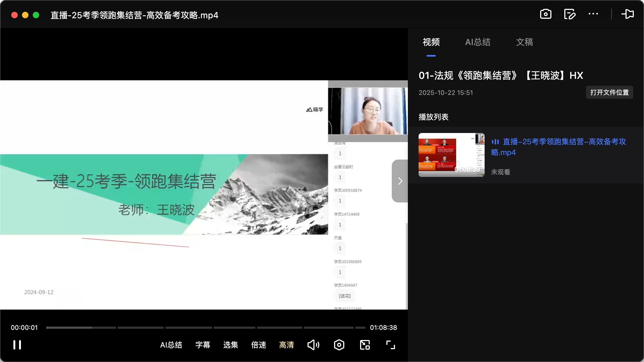Image resolution: width=644 pixels, height=362 pixels.
Task: Switch to the AI总结 tab in right panel
Action: [478, 42]
